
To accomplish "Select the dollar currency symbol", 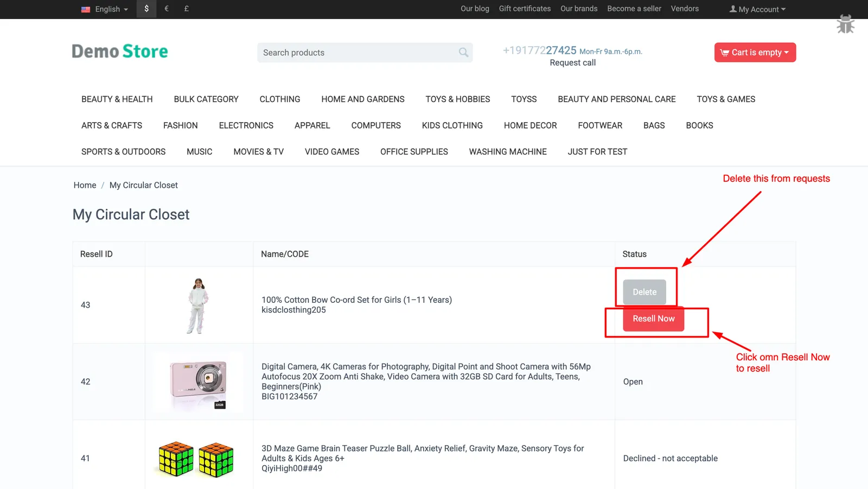I will [x=146, y=9].
